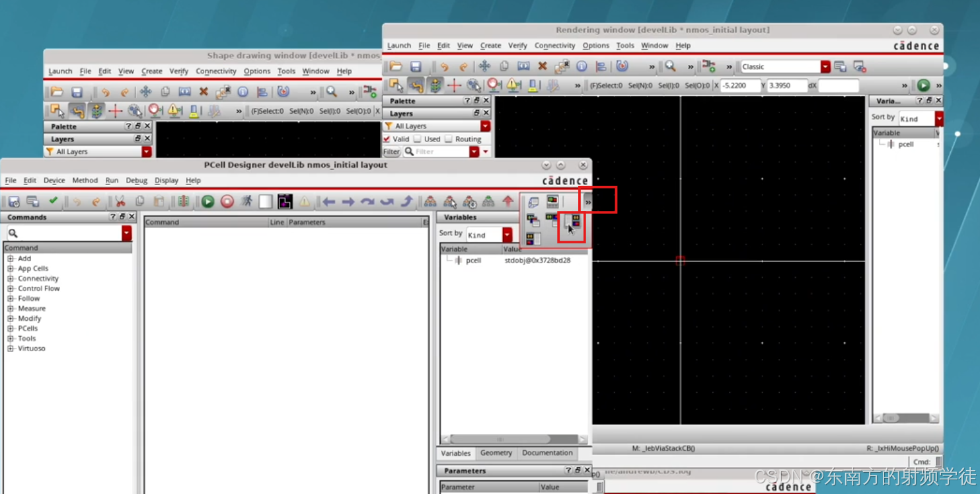Open the Debug menu in PCell Designer
Viewport: 980px width, 494px height.
[136, 180]
